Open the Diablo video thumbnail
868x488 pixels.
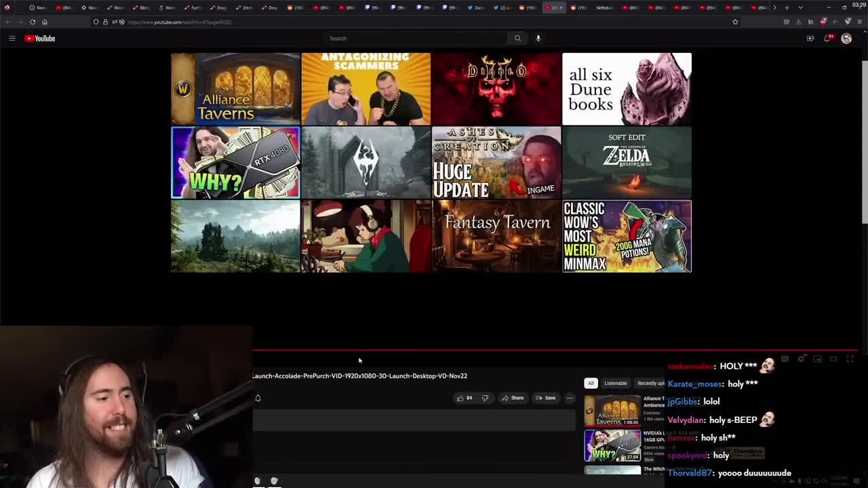pos(496,89)
